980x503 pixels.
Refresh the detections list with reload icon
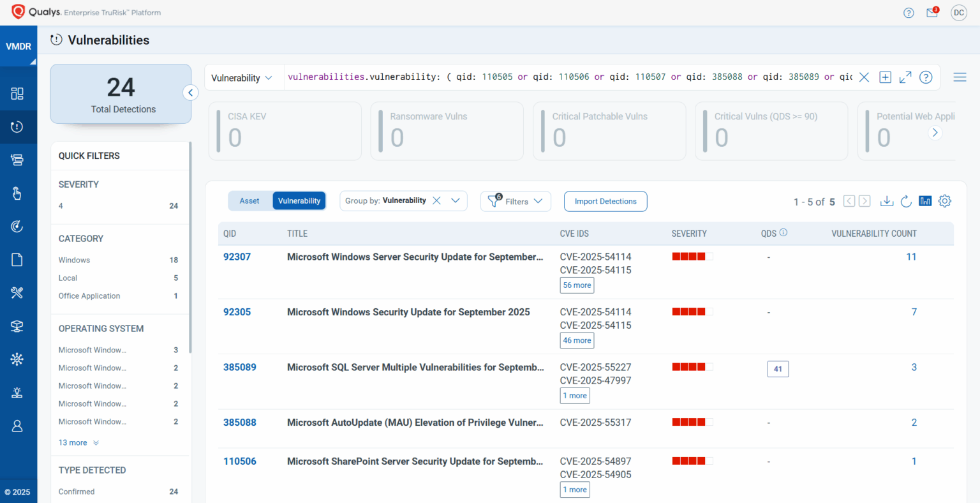pos(906,201)
